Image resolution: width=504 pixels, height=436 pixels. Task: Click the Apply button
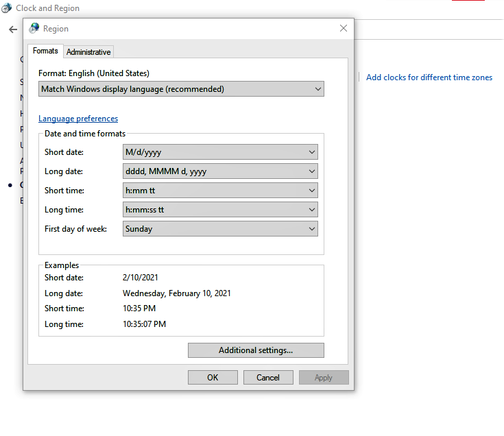point(324,378)
